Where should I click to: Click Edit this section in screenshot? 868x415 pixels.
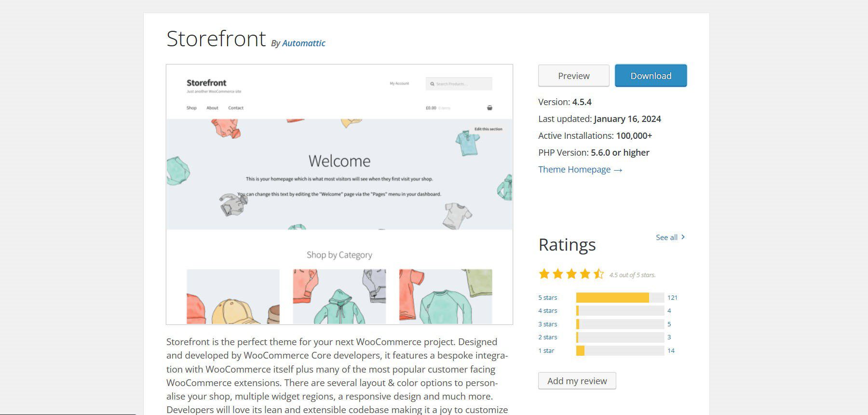pos(488,129)
